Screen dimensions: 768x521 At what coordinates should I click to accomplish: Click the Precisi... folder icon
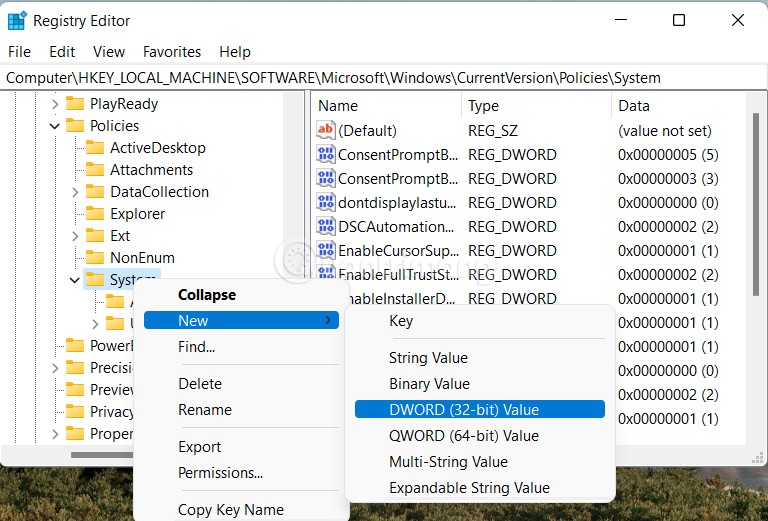[75, 368]
